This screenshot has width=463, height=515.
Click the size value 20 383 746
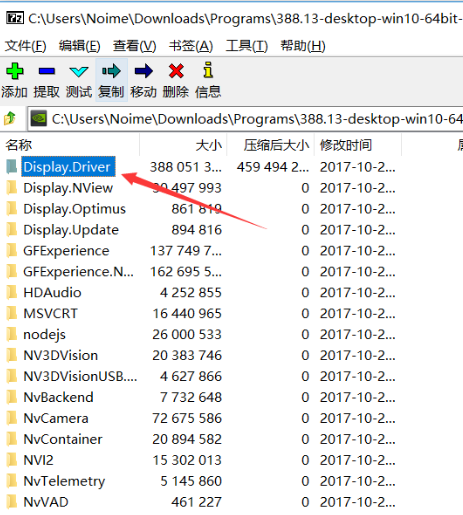point(187,355)
